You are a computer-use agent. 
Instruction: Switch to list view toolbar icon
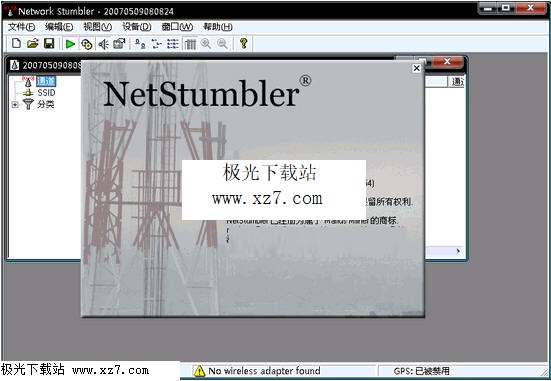(x=173, y=44)
